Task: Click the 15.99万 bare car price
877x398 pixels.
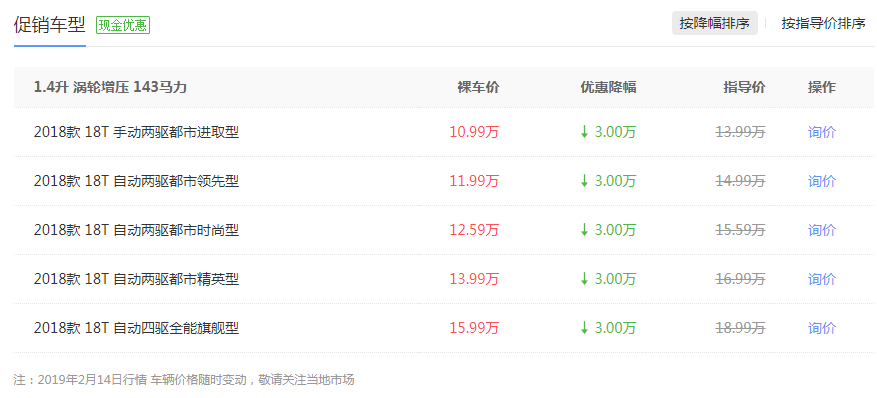Action: tap(474, 328)
